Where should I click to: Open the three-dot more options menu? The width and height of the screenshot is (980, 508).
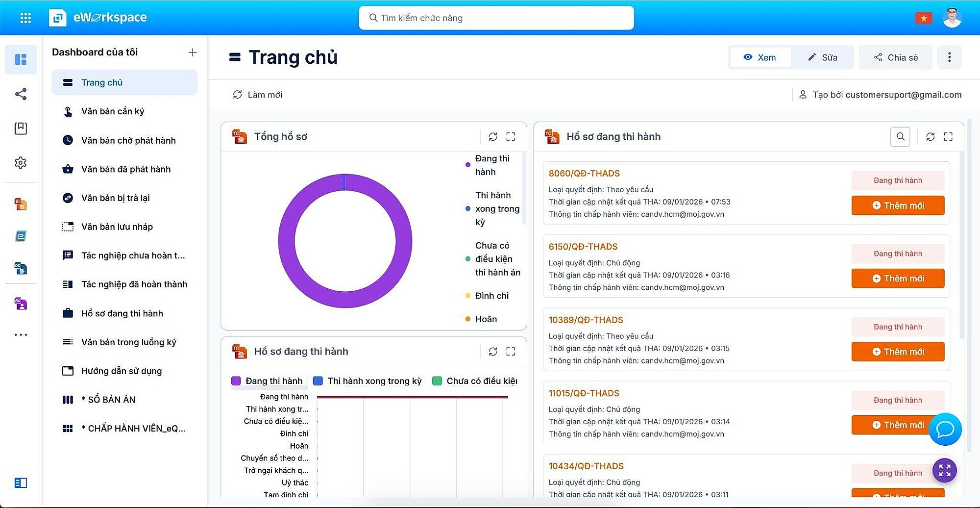[x=949, y=57]
